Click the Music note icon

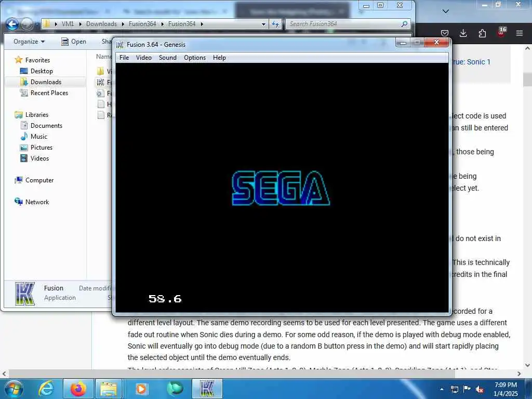[x=24, y=137]
